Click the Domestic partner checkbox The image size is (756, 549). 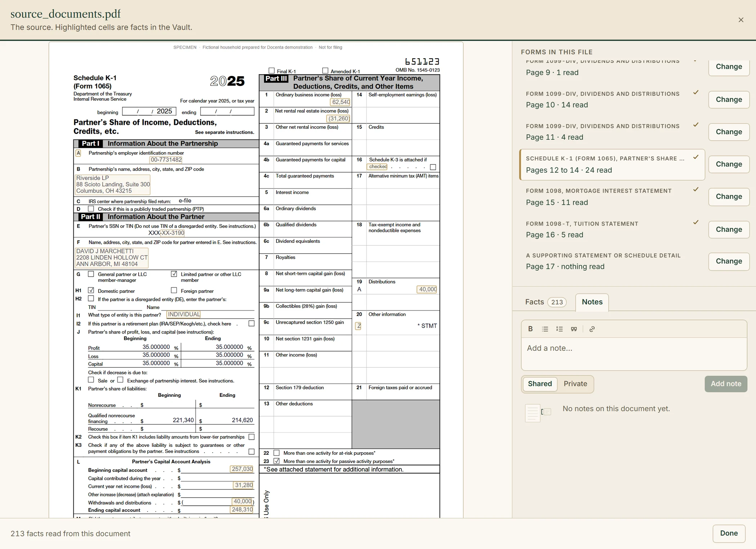pos(91,290)
